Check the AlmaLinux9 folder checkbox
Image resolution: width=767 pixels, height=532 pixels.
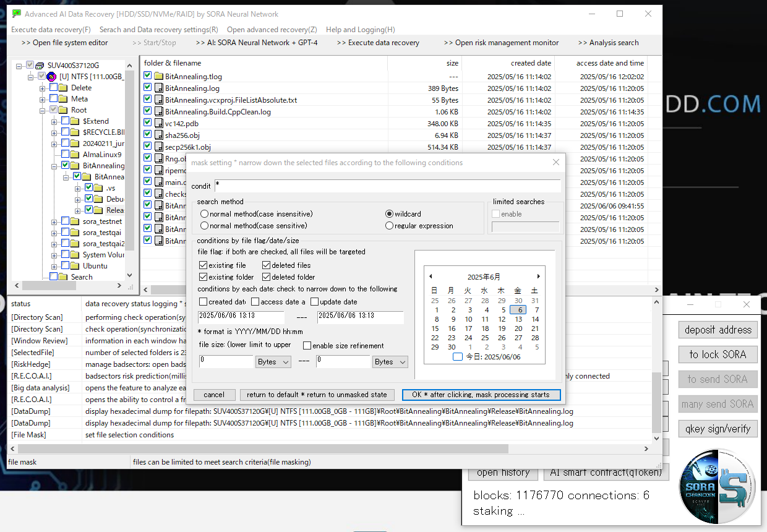65,155
